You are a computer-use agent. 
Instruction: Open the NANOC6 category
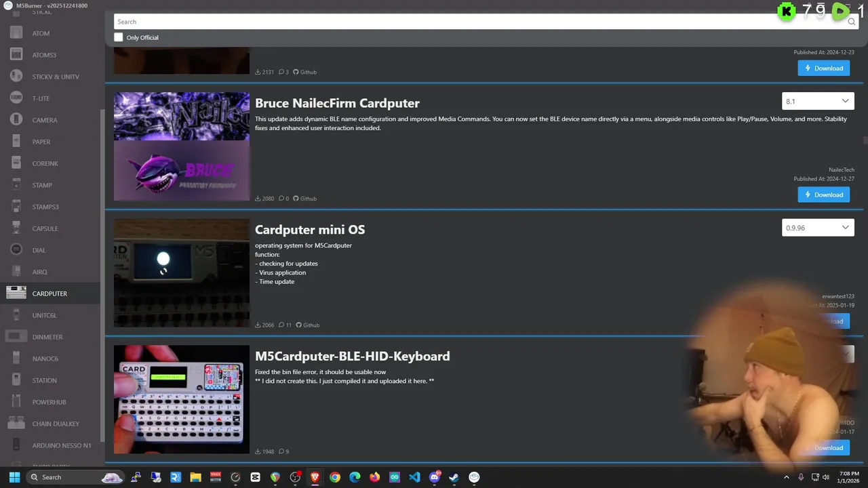pos(50,359)
